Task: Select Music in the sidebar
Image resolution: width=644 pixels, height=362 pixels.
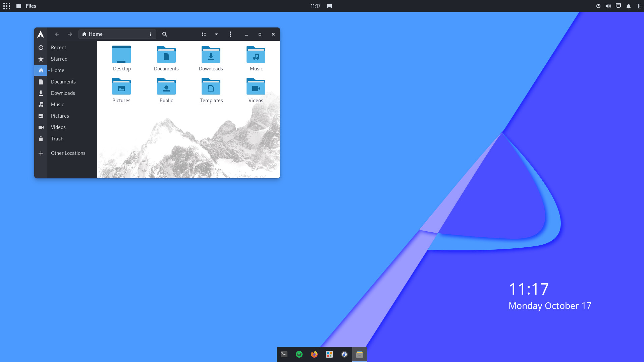Action: tap(66, 105)
